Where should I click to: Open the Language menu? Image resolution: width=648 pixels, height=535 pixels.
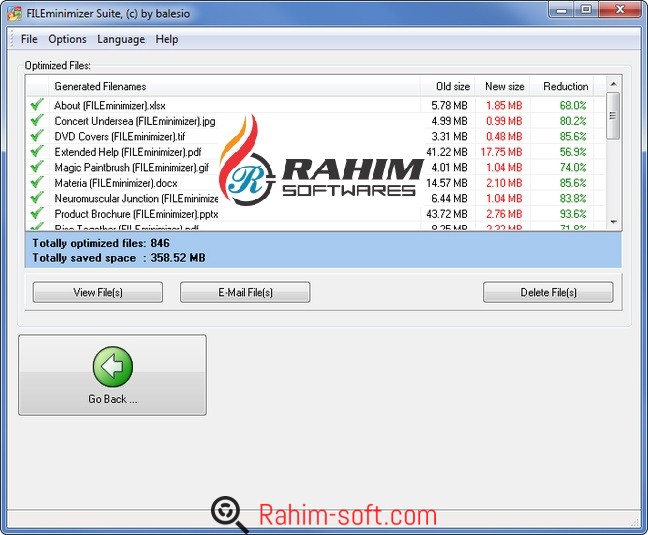pyautogui.click(x=121, y=39)
